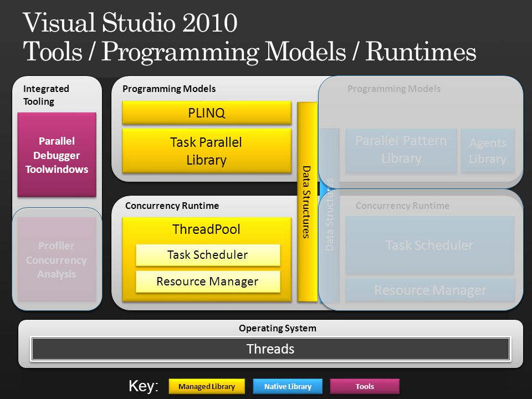This screenshot has width=532, height=399.
Task: Click the Operating System label
Action: [278, 328]
